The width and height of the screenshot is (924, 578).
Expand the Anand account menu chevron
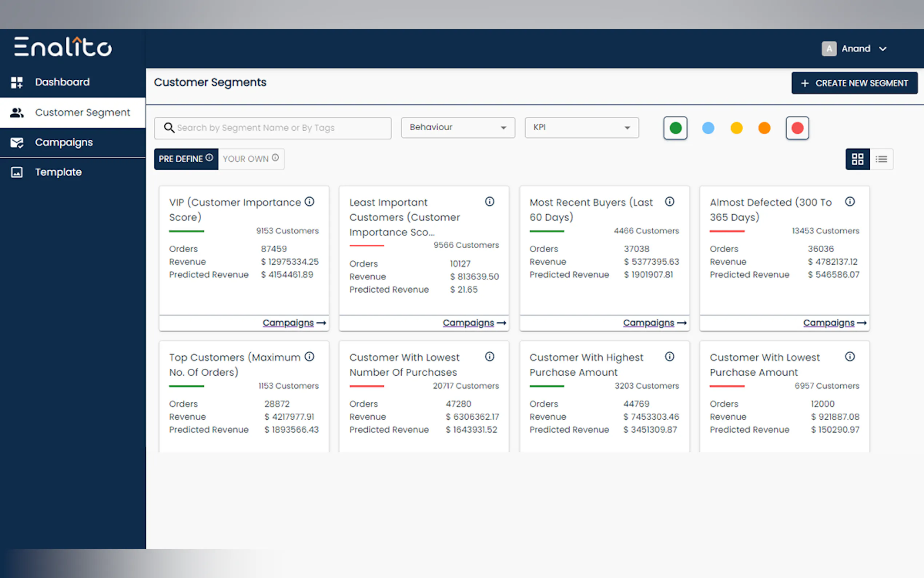point(883,49)
